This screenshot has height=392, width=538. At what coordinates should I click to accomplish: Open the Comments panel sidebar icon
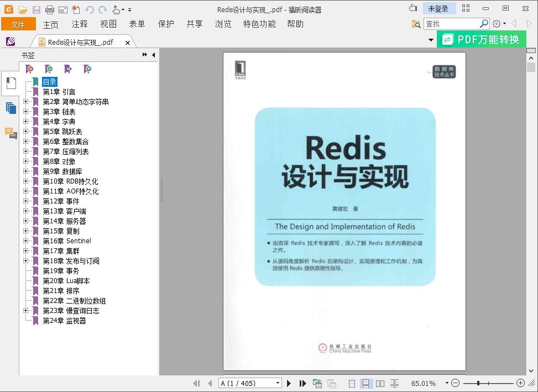tap(11, 133)
